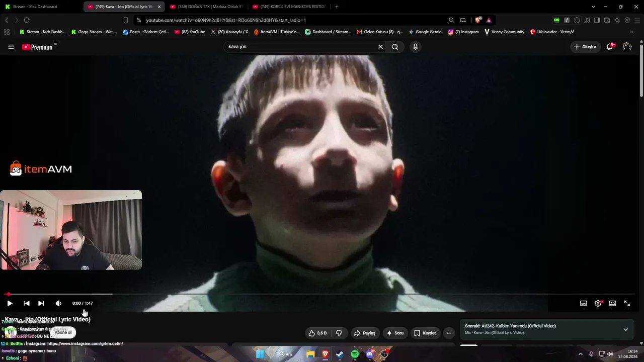644x362 pixels.
Task: Open the three-dot more actions menu
Action: (449, 333)
